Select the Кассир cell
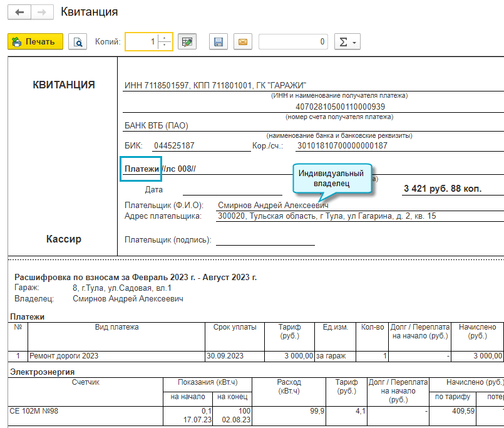The height and width of the screenshot is (428, 504). coord(64,239)
